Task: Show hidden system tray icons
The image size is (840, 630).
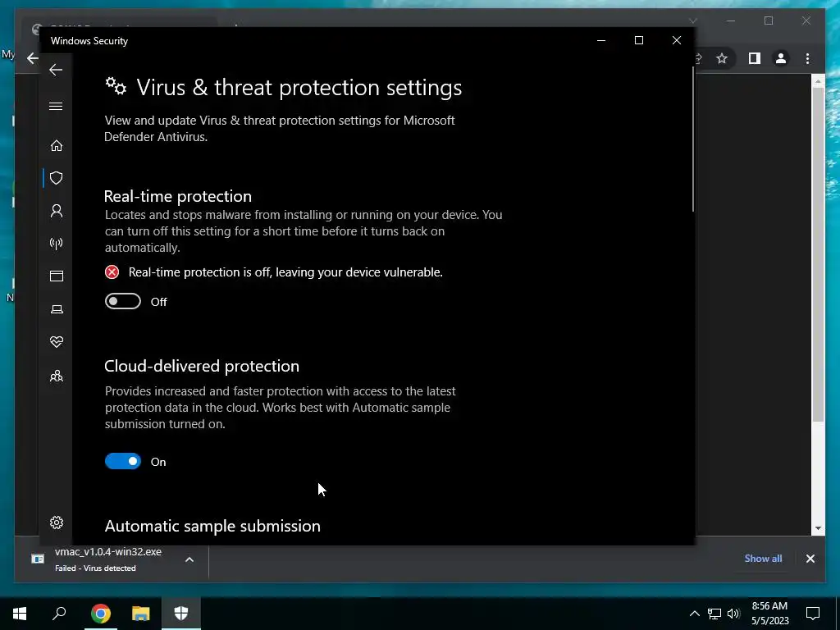Action: [694, 614]
